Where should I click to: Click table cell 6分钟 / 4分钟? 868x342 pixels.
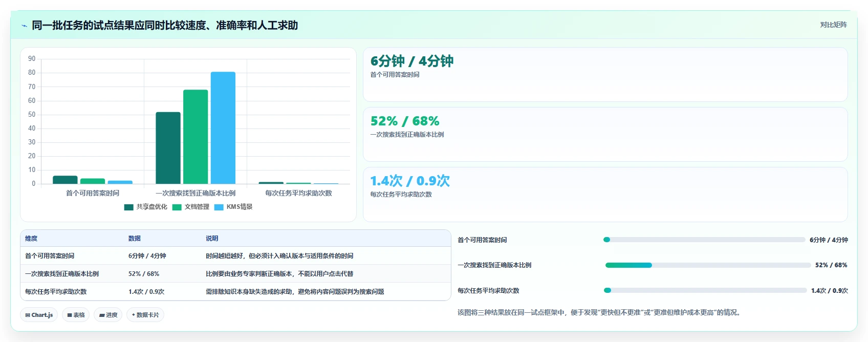click(147, 256)
